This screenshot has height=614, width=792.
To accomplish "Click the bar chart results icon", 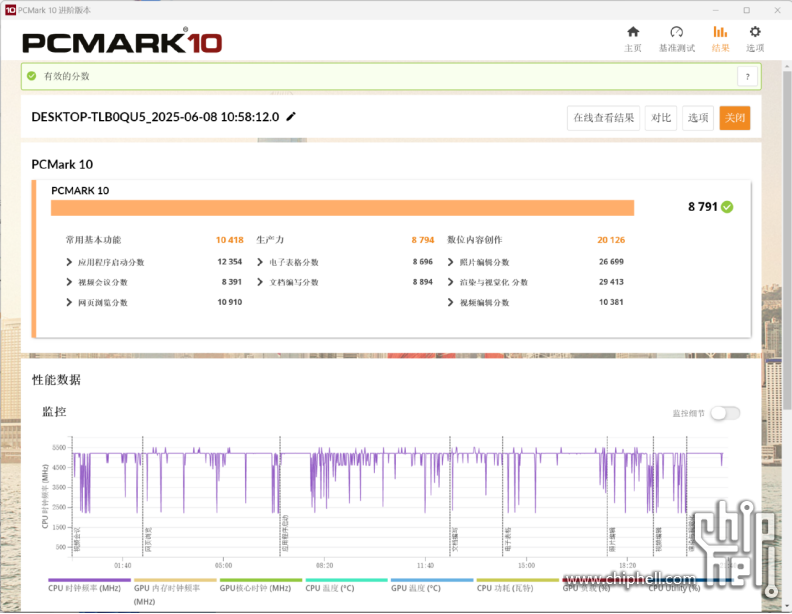I will [x=720, y=32].
